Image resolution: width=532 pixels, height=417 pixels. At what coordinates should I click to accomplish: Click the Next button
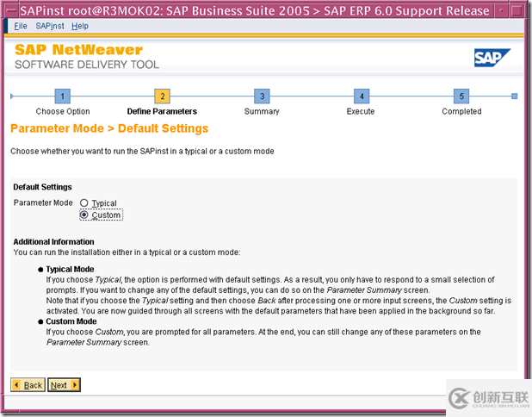click(x=64, y=385)
